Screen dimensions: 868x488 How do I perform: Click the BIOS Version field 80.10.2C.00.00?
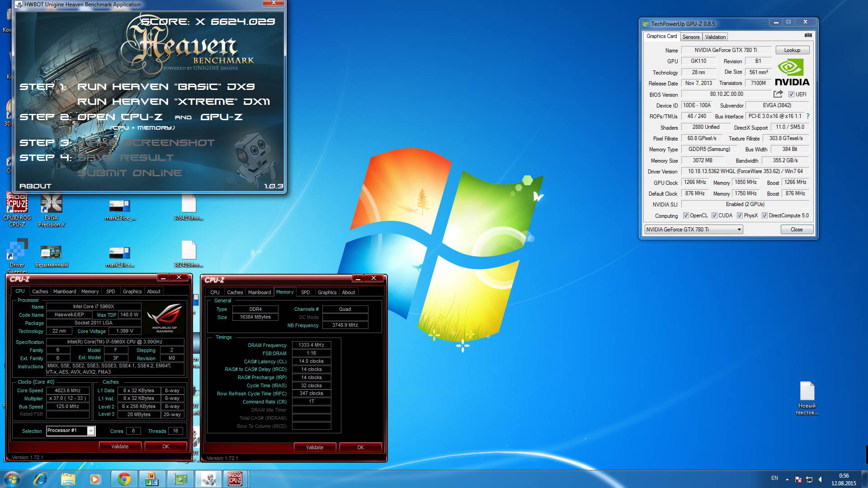pyautogui.click(x=726, y=94)
